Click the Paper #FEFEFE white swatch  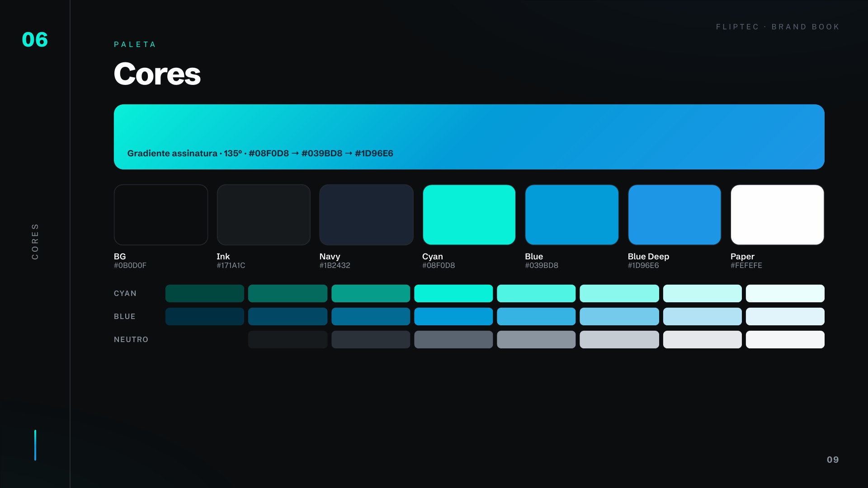778,215
